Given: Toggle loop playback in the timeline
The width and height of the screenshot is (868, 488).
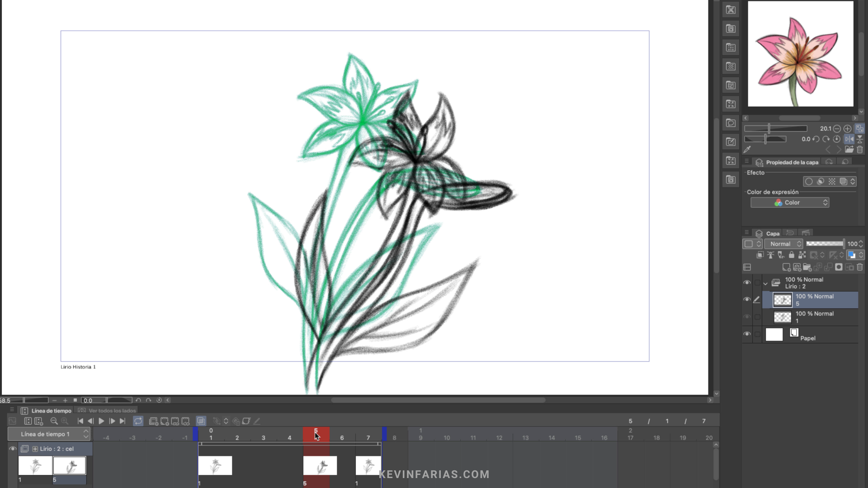Looking at the screenshot, I should pyautogui.click(x=138, y=421).
